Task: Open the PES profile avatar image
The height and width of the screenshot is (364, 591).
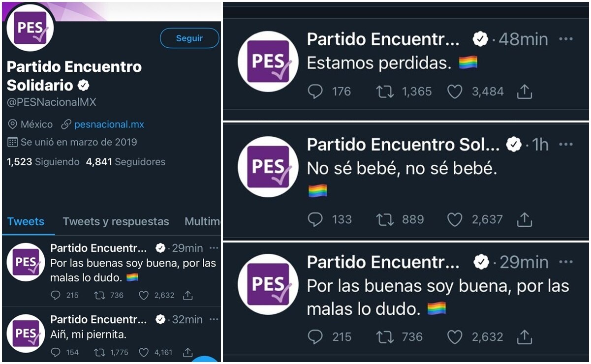Action: pyautogui.click(x=30, y=28)
